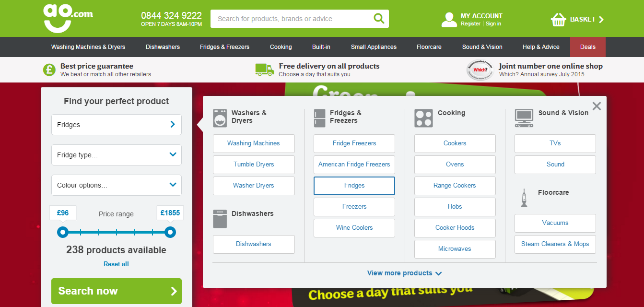644x307 pixels.
Task: Click the Fridges & Freezers category icon
Action: click(x=320, y=118)
